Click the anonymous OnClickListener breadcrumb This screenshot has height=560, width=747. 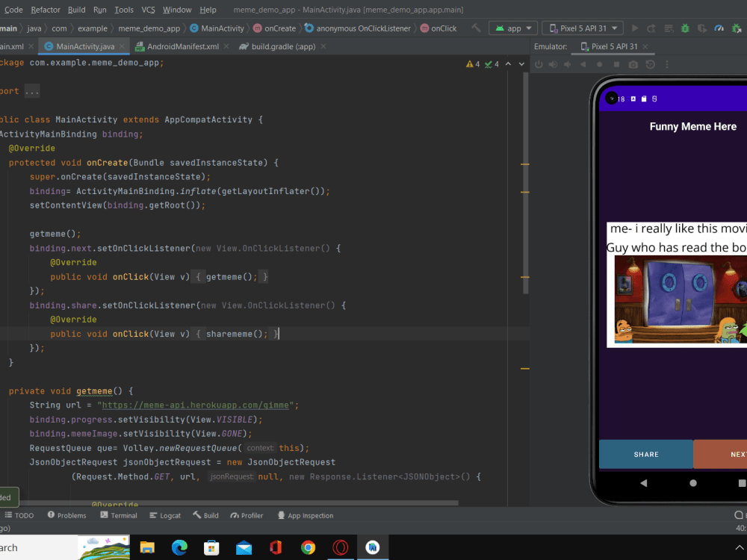[358, 28]
